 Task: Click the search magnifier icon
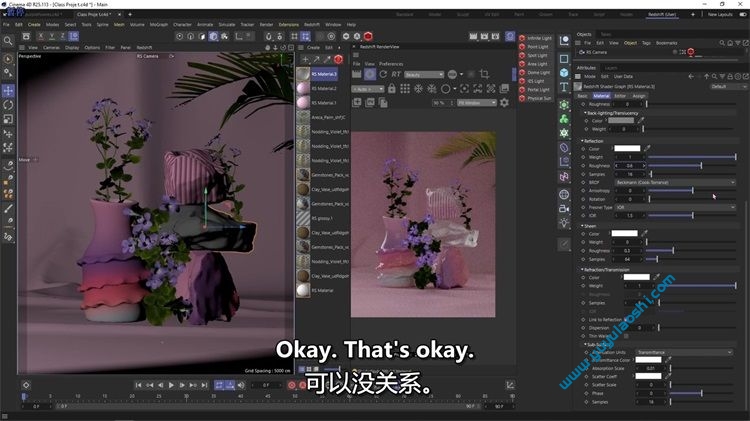point(8,41)
